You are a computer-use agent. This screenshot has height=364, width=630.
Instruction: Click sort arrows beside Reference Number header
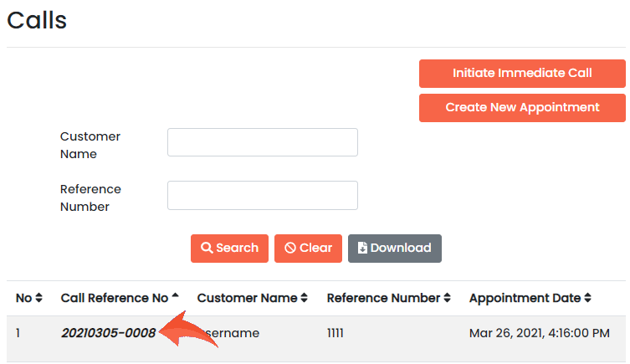448,299
